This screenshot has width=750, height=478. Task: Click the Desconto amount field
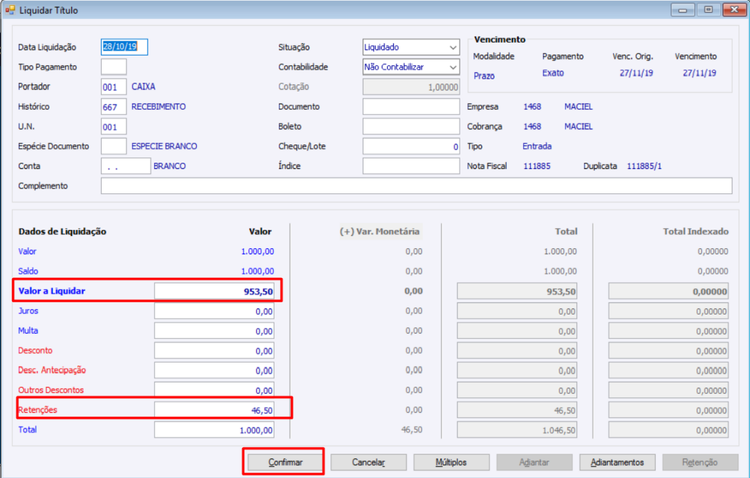pos(214,351)
